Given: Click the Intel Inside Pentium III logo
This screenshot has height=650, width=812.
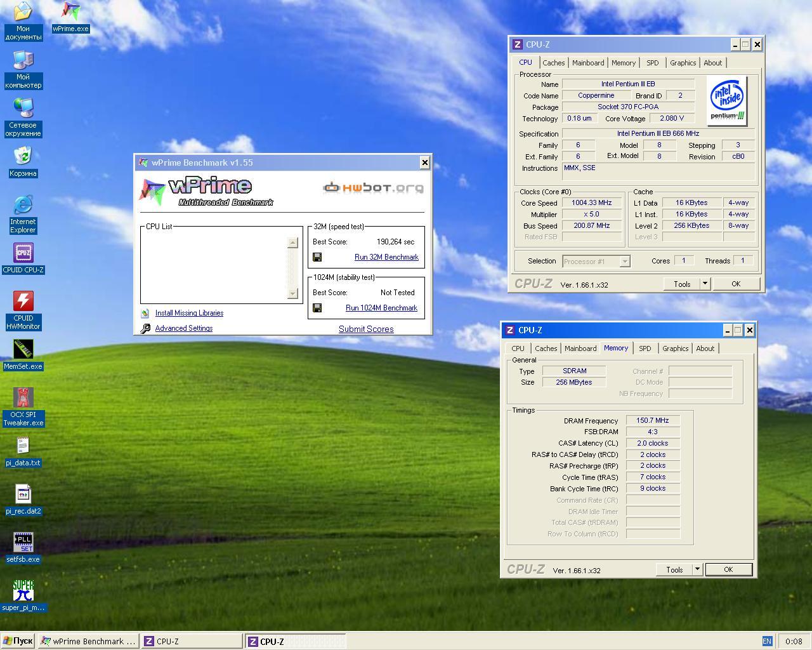Looking at the screenshot, I should (727, 101).
